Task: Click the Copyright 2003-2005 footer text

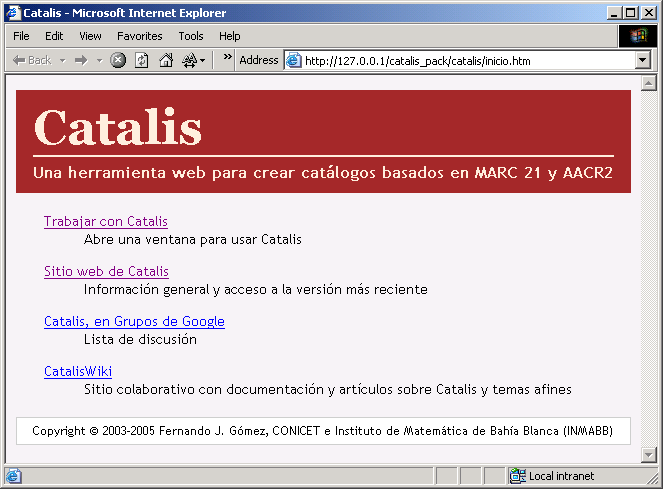Action: (x=323, y=431)
